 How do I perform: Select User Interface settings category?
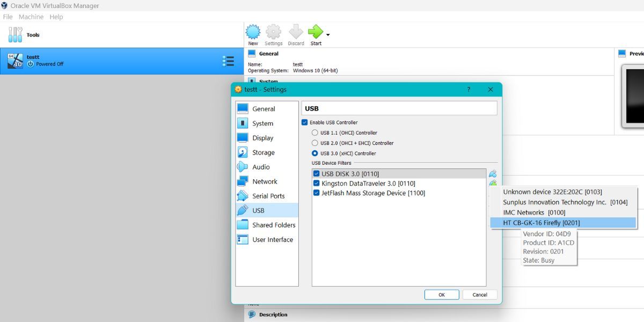click(x=267, y=239)
